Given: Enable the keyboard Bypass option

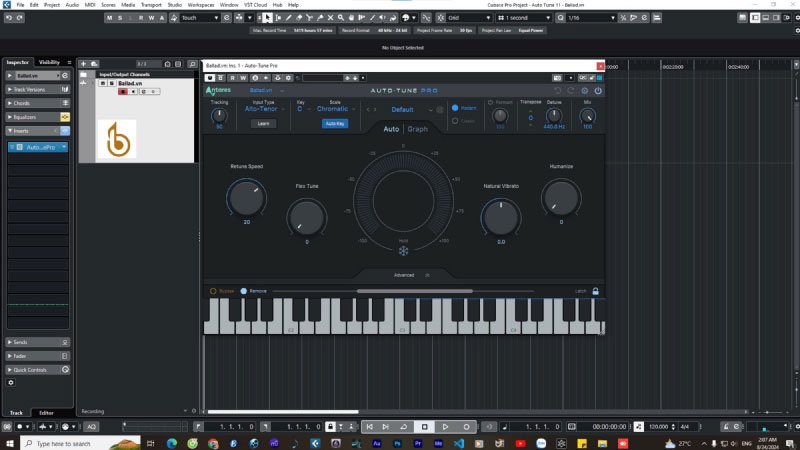Looking at the screenshot, I should (x=213, y=291).
